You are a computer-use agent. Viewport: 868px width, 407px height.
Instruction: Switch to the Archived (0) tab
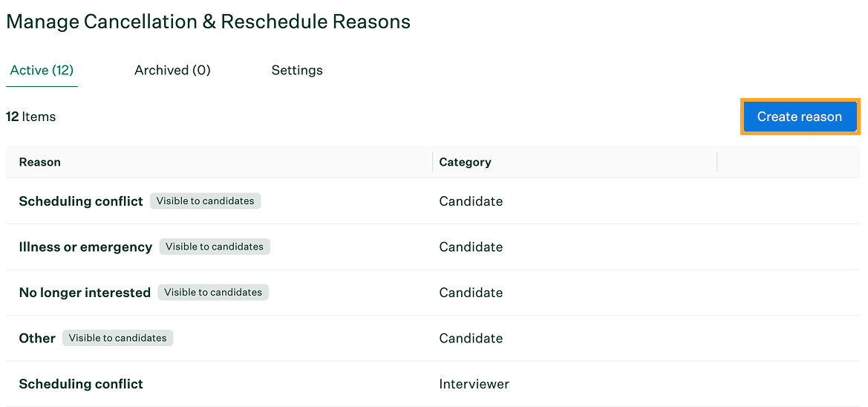[x=172, y=71]
